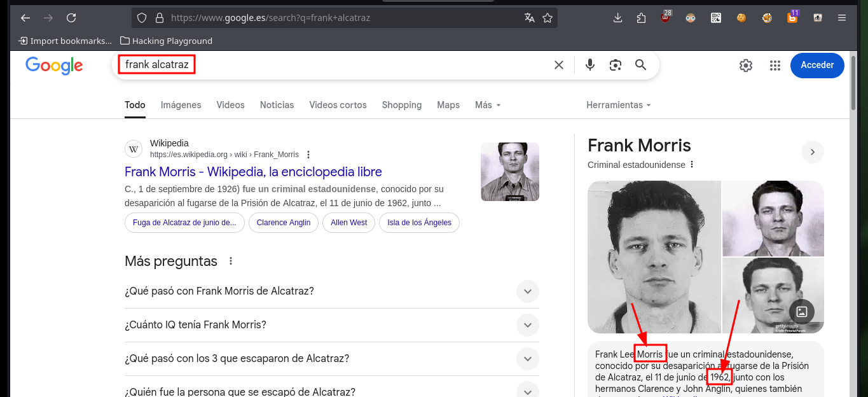Open the image gallery icon on the photos
Image resolution: width=868 pixels, height=397 pixels.
coord(802,312)
